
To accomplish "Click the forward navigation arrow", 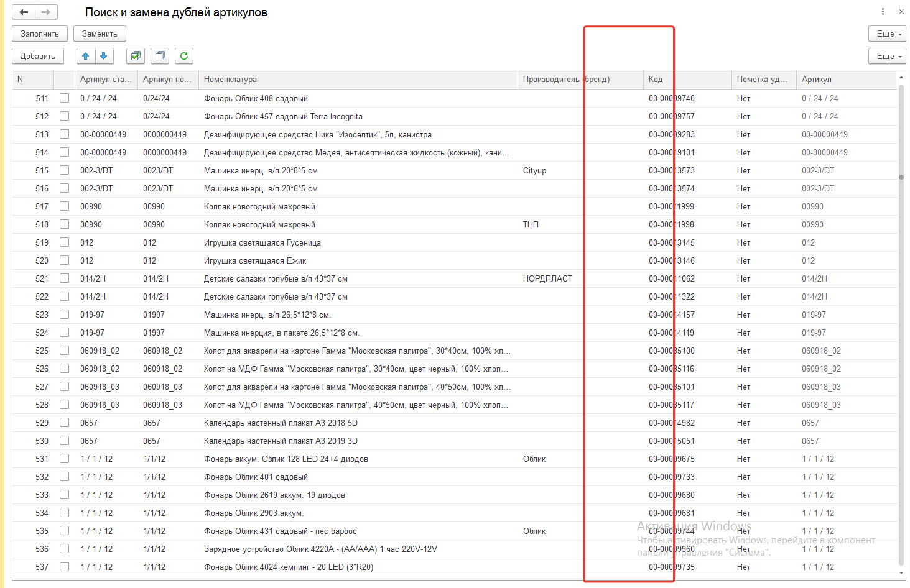I will pyautogui.click(x=46, y=12).
